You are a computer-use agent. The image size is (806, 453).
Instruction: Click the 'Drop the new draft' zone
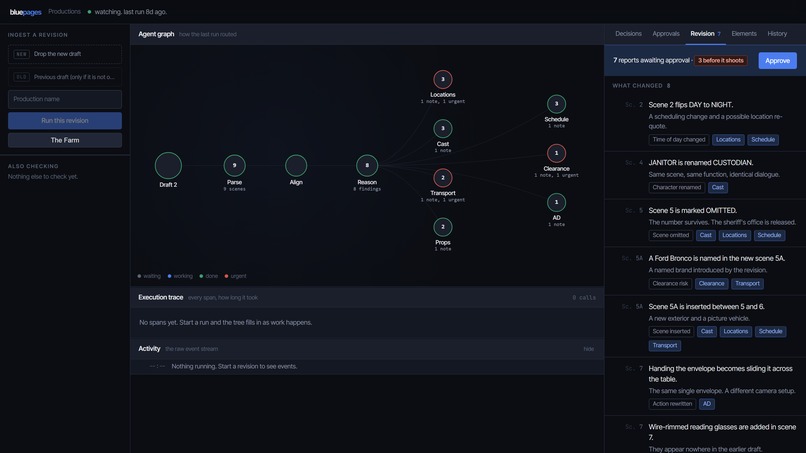(65, 54)
